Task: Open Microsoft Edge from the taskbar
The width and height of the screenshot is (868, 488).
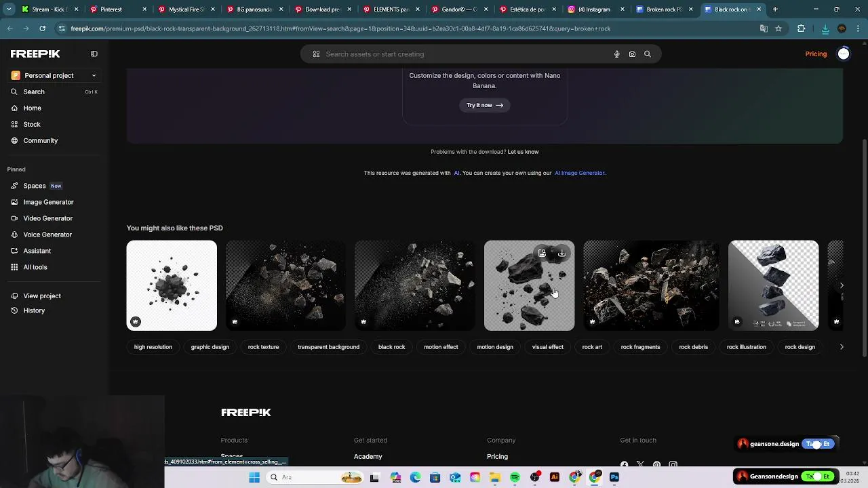Action: click(x=415, y=477)
